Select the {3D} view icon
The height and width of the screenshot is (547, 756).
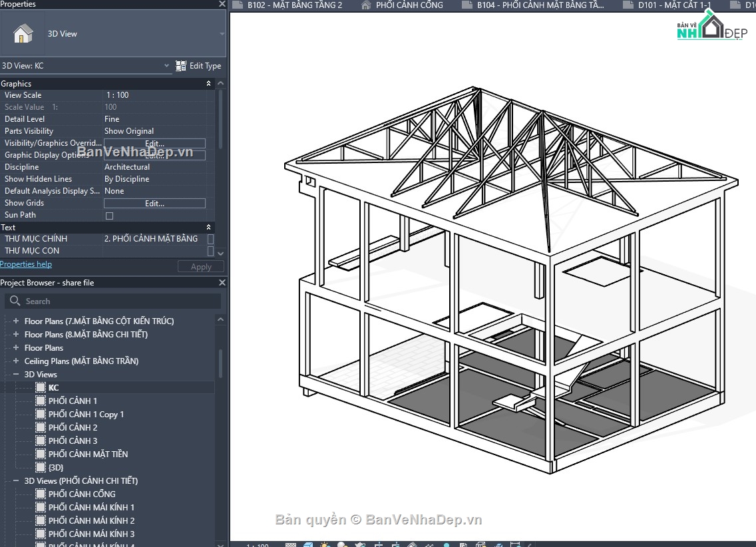41,467
